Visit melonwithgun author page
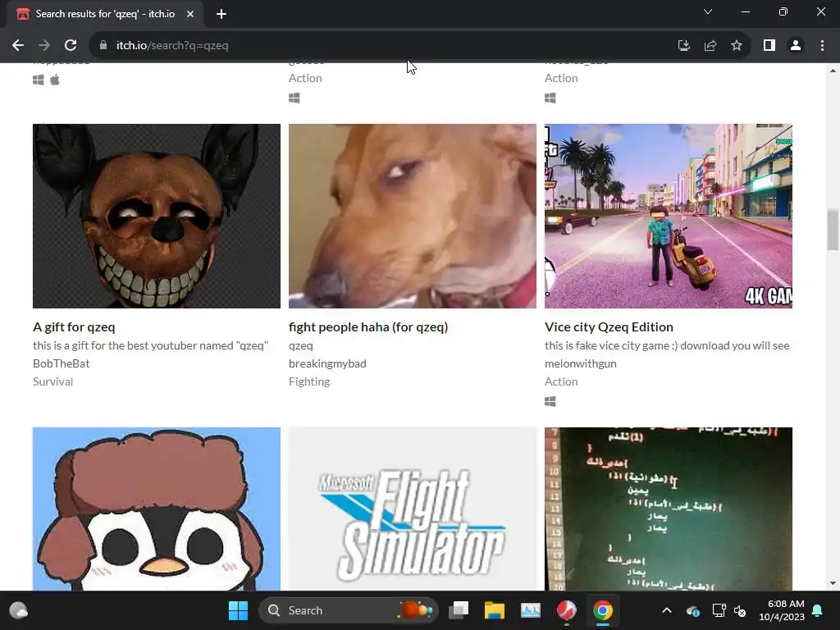This screenshot has height=630, width=840. pos(581,363)
